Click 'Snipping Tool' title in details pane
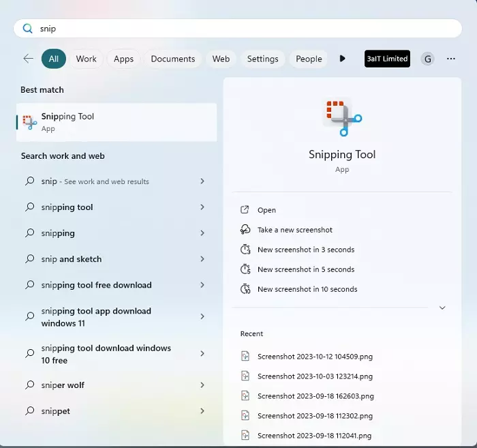Image resolution: width=477 pixels, height=448 pixels. tap(342, 155)
